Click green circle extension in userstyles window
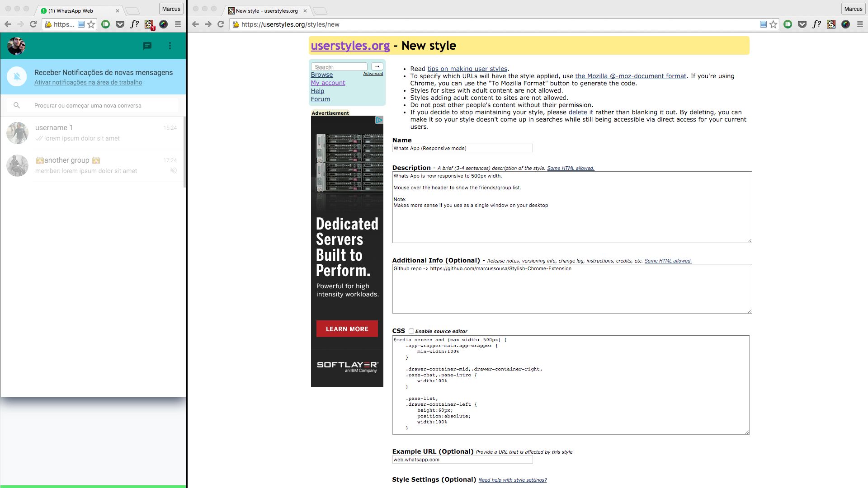This screenshot has height=488, width=868. pyautogui.click(x=788, y=24)
